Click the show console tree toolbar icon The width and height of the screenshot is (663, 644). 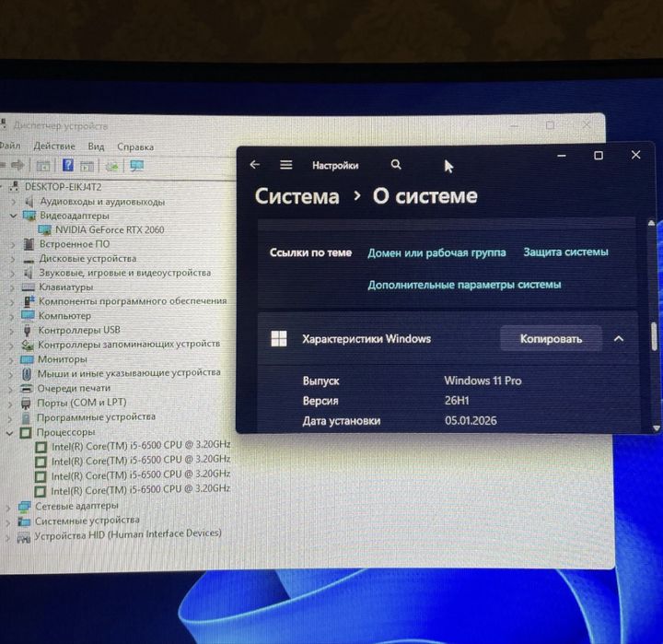[x=42, y=166]
